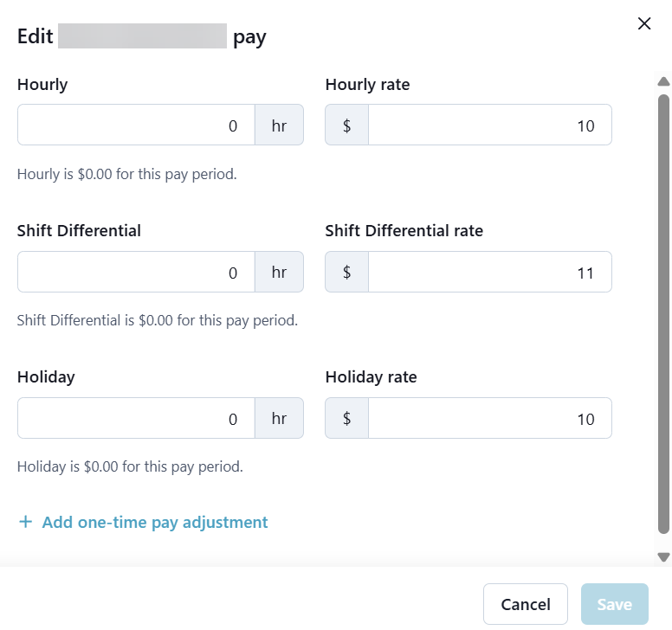
Task: Edit the Hourly rate amount field
Action: [x=489, y=125]
